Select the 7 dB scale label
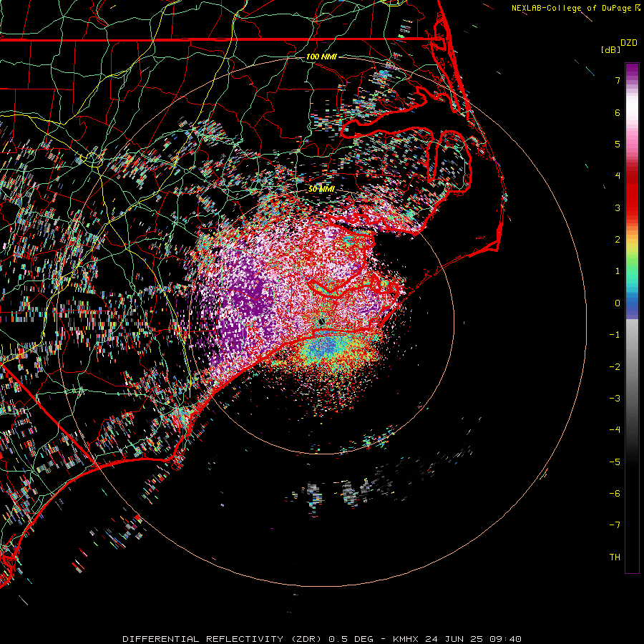644x644 pixels. click(x=618, y=80)
